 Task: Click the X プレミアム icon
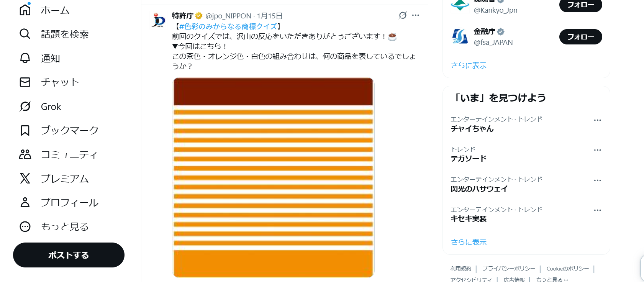25,179
